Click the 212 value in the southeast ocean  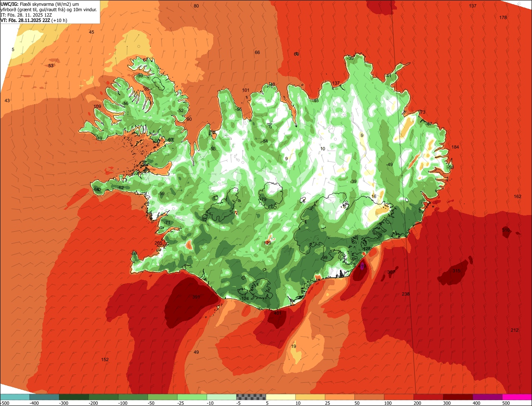(x=515, y=330)
